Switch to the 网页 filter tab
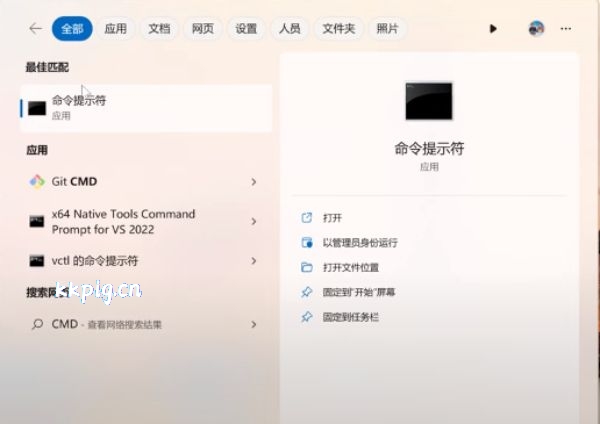 coord(203,29)
